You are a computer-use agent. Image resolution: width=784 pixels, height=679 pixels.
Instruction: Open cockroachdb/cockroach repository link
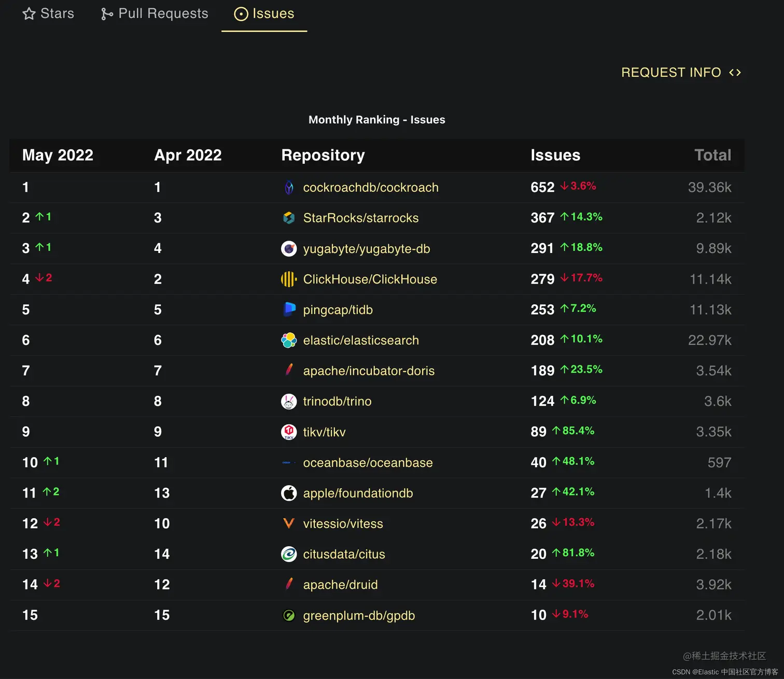371,188
